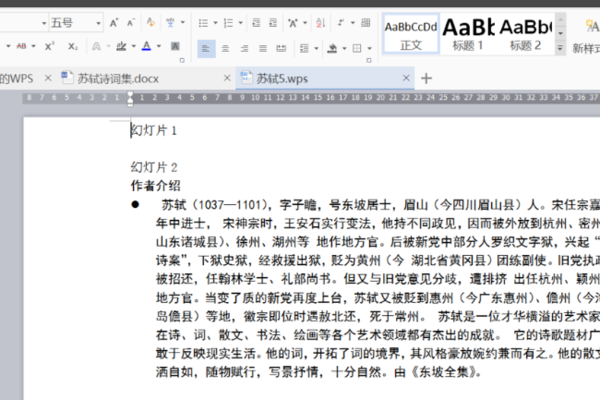Viewport: 600px width, 400px height.
Task: Expand the styles gallery more arrow
Action: [560, 49]
